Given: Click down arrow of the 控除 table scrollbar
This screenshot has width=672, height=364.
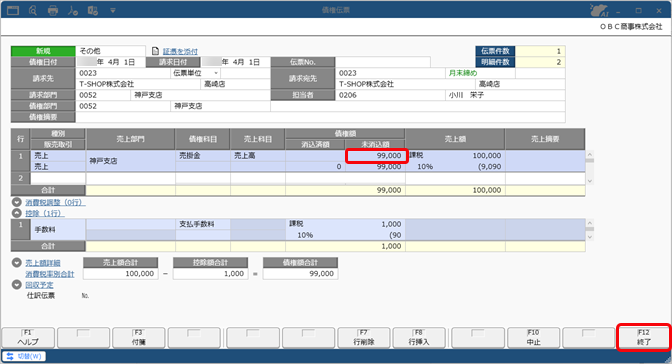Looking at the screenshot, I should pyautogui.click(x=590, y=237).
